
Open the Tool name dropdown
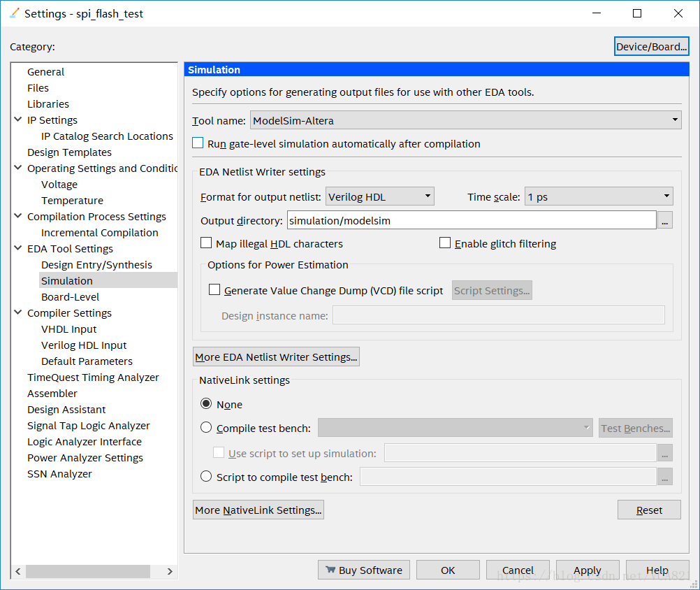click(x=466, y=120)
